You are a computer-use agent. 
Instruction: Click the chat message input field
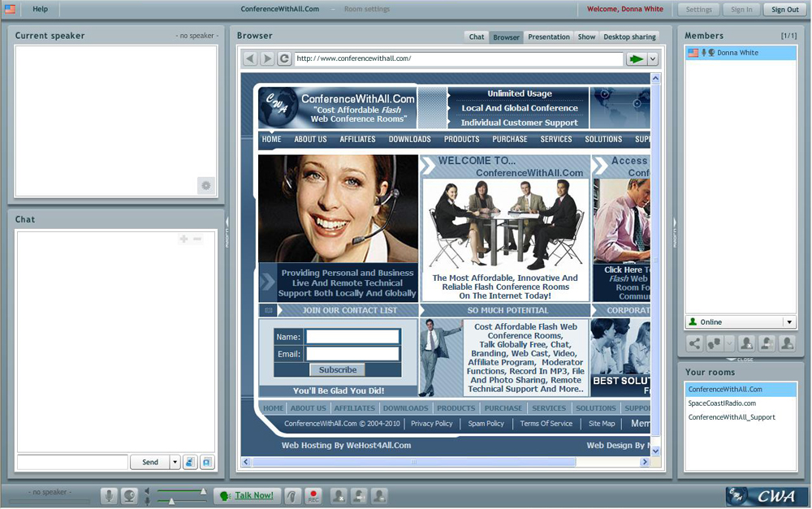(x=72, y=462)
